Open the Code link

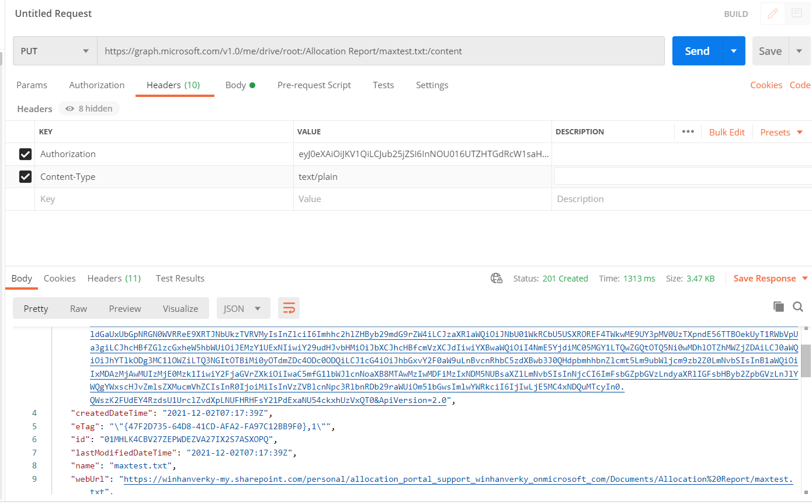(800, 85)
